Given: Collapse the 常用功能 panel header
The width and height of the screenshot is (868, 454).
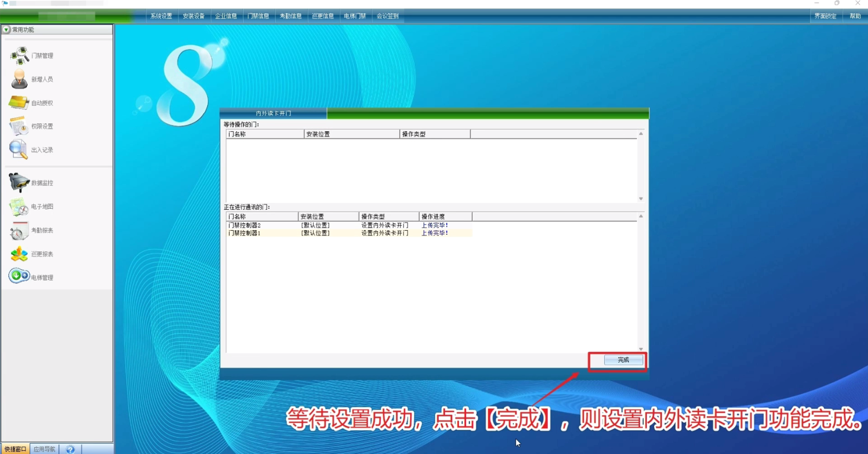Looking at the screenshot, I should pos(6,30).
